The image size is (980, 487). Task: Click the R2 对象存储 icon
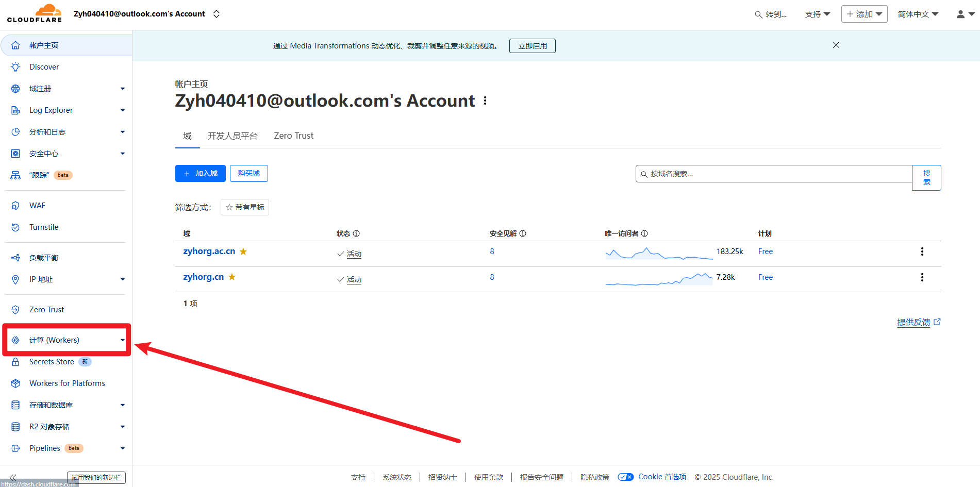pos(15,427)
